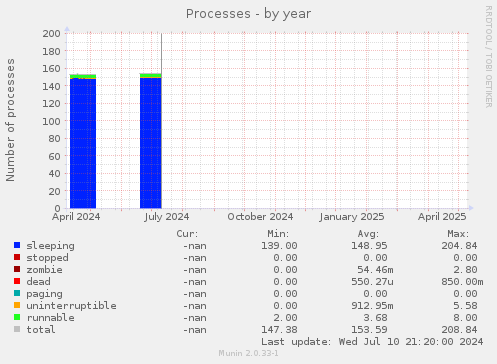This screenshot has width=497, height=364.
Task: Click the 'April 2024' x-axis label
Action: [x=76, y=217]
